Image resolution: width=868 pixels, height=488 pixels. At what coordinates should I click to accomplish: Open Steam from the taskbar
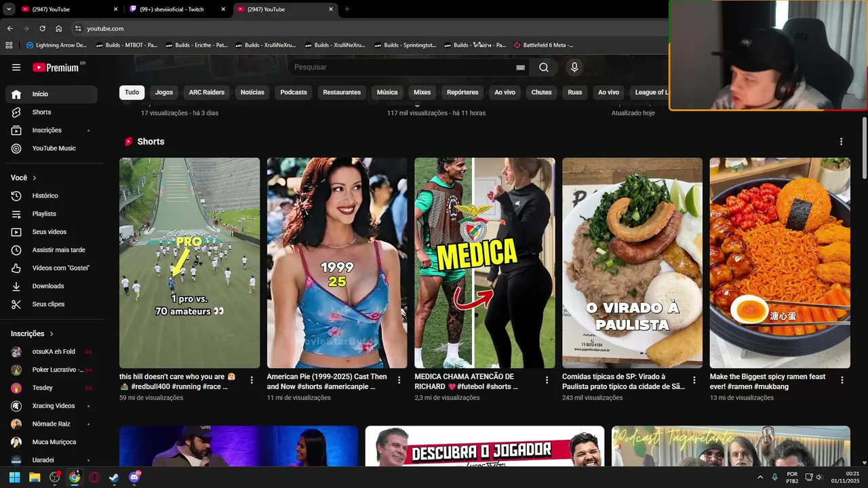coord(115,477)
